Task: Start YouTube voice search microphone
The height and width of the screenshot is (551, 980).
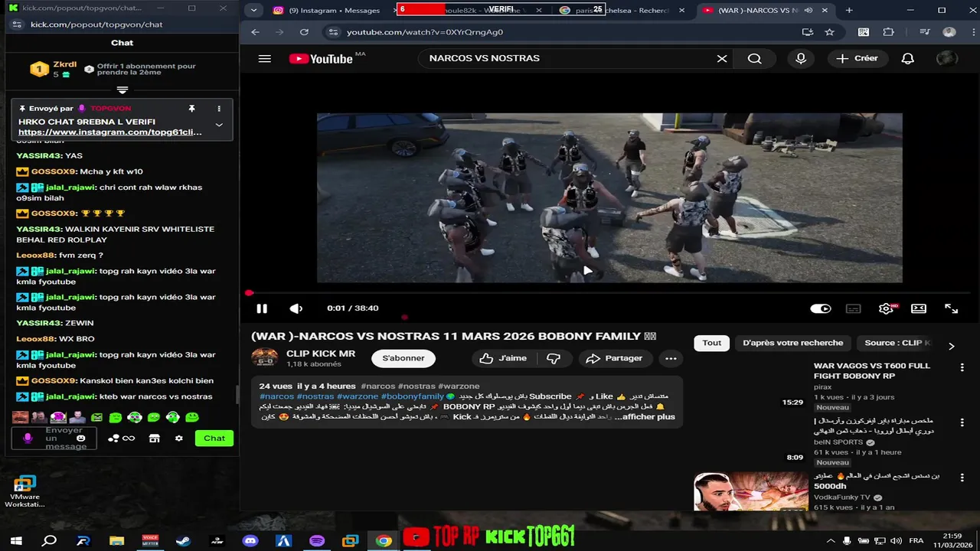Action: point(801,59)
